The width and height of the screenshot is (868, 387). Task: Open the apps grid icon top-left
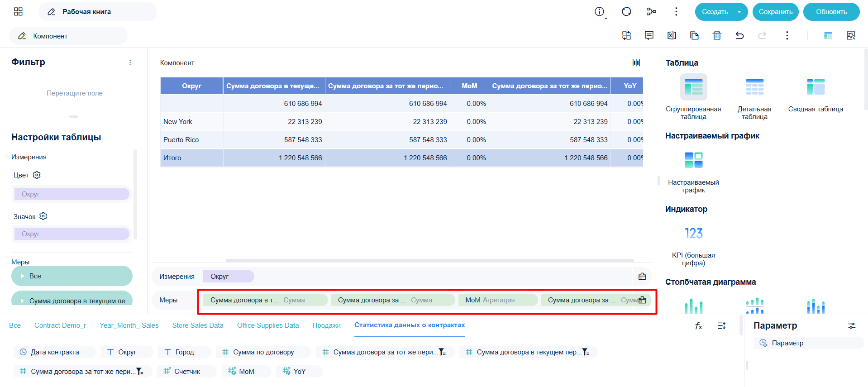tap(18, 12)
